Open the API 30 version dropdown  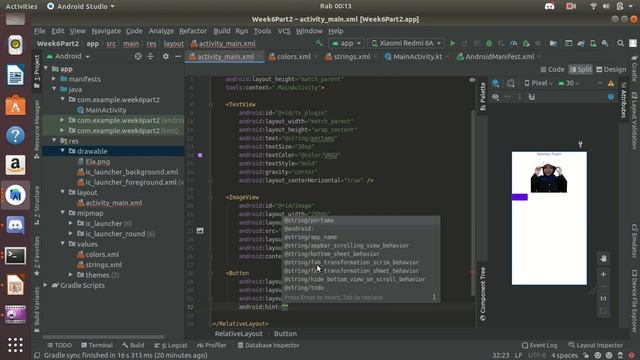(569, 83)
